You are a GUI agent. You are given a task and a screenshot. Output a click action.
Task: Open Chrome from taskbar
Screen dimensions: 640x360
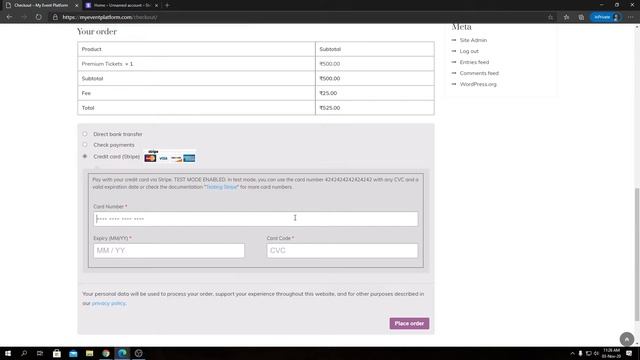106,353
